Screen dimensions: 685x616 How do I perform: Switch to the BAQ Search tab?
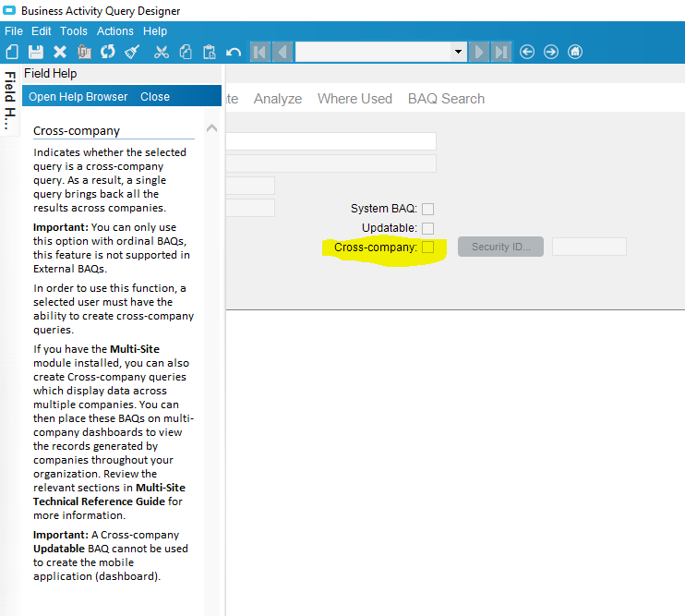point(446,99)
